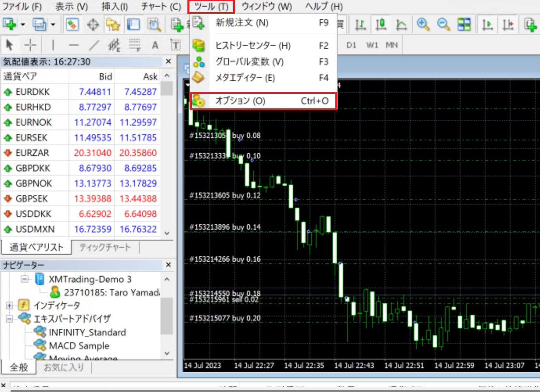The height and width of the screenshot is (392, 540).
Task: Click the zoom out magnifier icon
Action: 443,25
